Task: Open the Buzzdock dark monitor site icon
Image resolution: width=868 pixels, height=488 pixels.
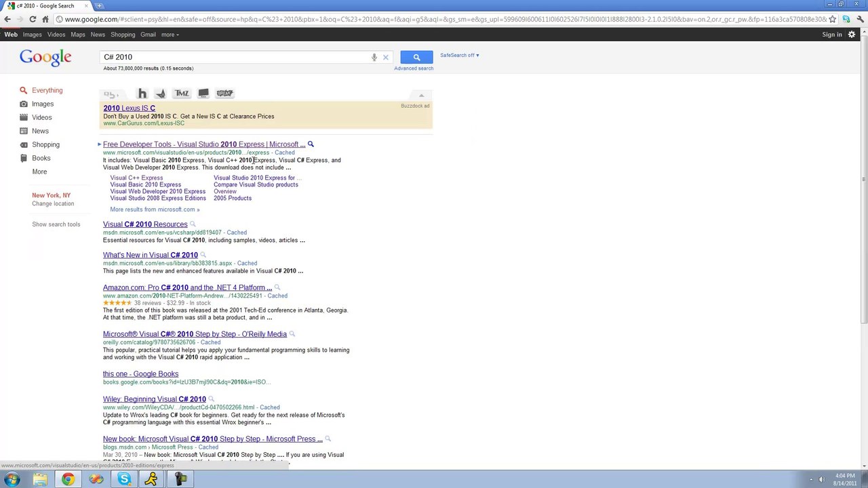Action: [203, 94]
